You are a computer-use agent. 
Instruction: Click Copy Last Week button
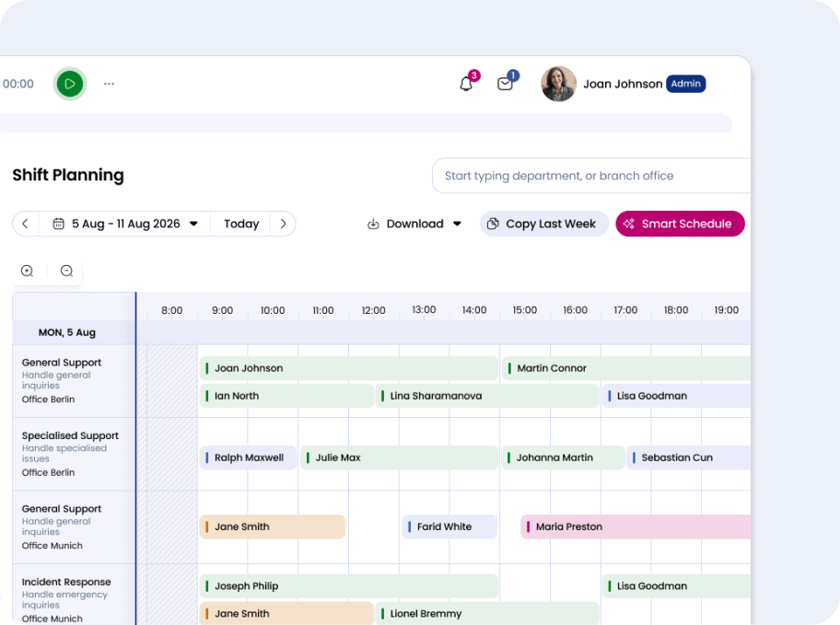pos(543,224)
